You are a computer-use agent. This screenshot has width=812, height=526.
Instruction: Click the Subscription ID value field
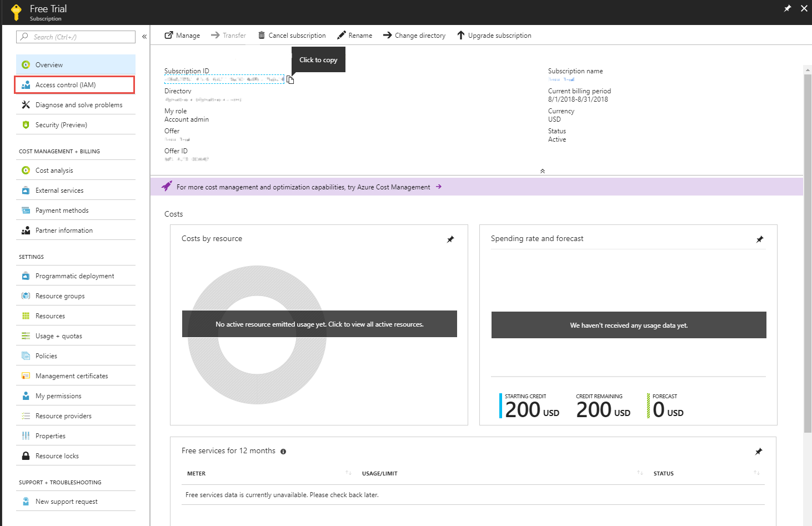point(224,79)
